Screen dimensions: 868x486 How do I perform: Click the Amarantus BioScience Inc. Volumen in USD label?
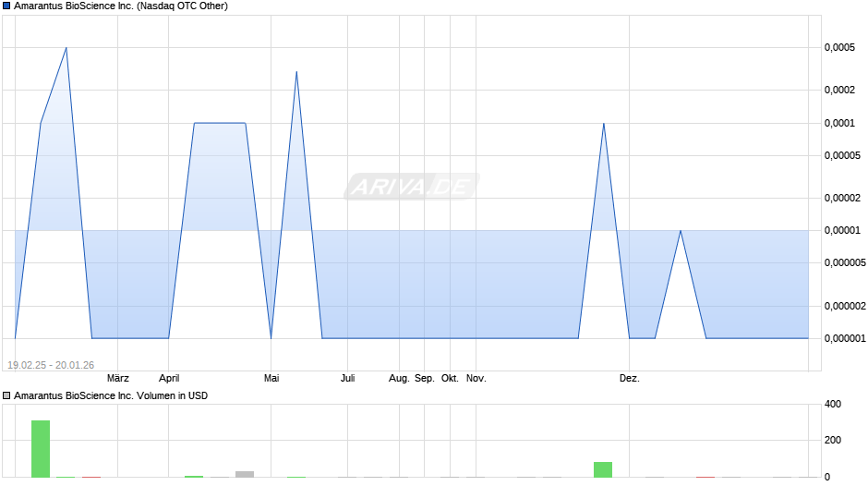click(x=111, y=395)
